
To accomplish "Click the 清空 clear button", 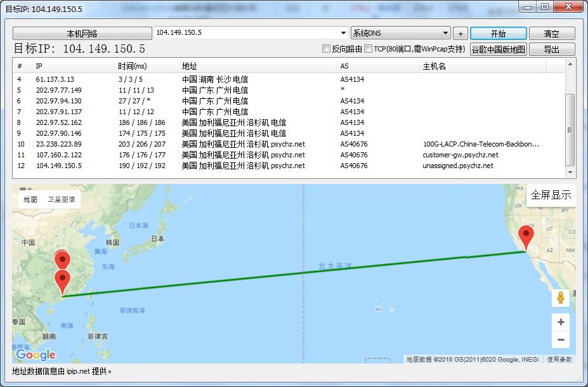I will (x=551, y=34).
